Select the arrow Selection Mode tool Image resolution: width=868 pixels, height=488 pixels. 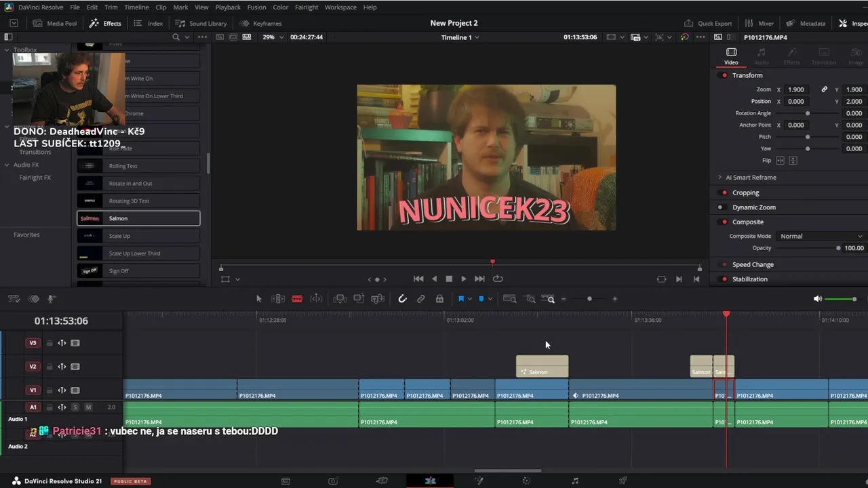pos(258,299)
